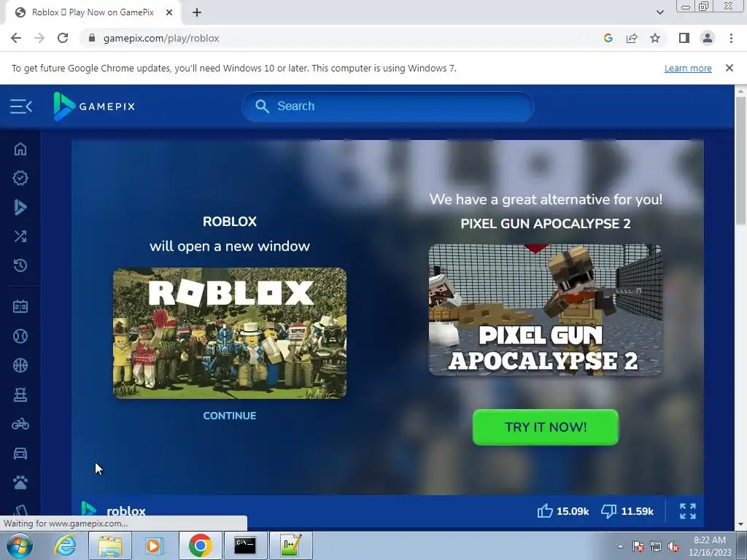Bookmark this page with star icon
Image resolution: width=747 pixels, height=560 pixels.
pyautogui.click(x=655, y=38)
